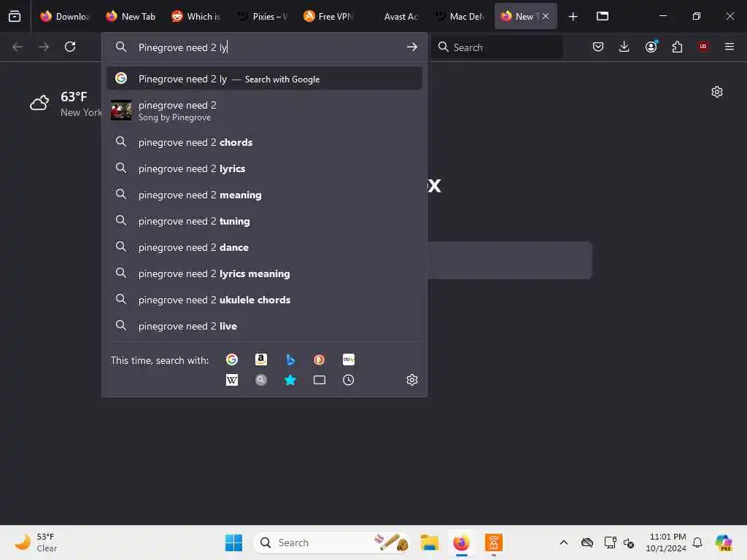
Task: Search this time with Amazon
Action: pyautogui.click(x=261, y=359)
